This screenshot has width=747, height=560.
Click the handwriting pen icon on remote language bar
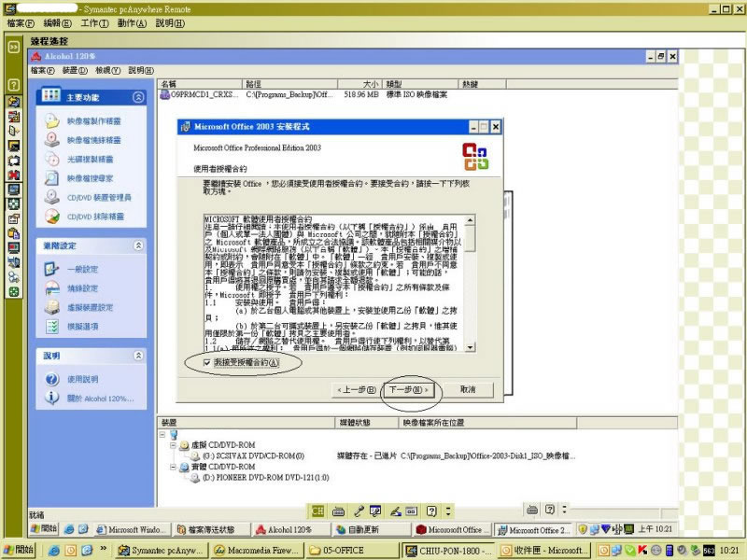pyautogui.click(x=395, y=511)
